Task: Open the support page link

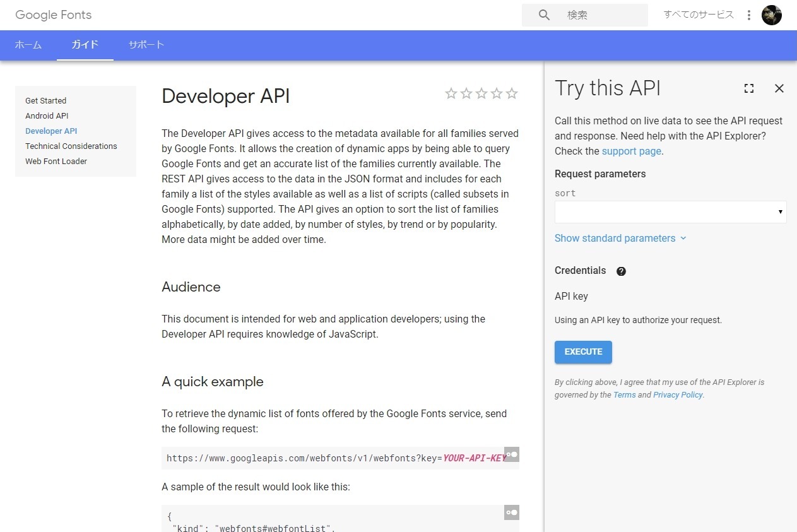Action: (632, 151)
